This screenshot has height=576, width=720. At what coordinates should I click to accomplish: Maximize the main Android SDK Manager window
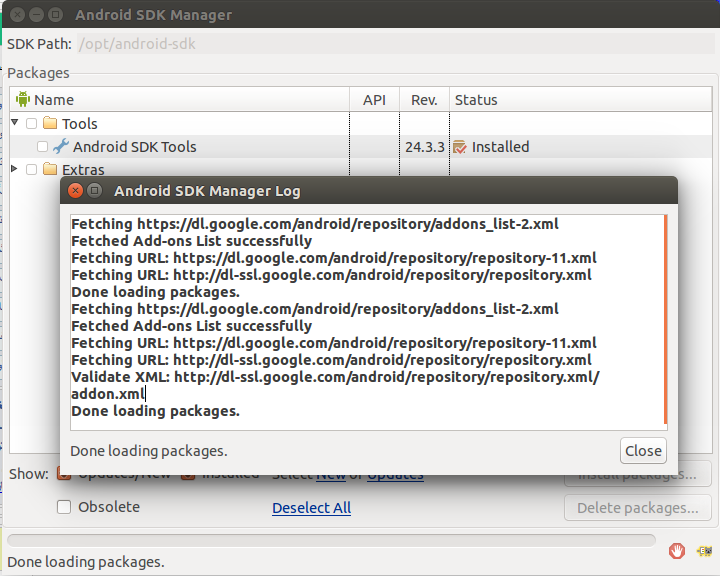(x=56, y=15)
